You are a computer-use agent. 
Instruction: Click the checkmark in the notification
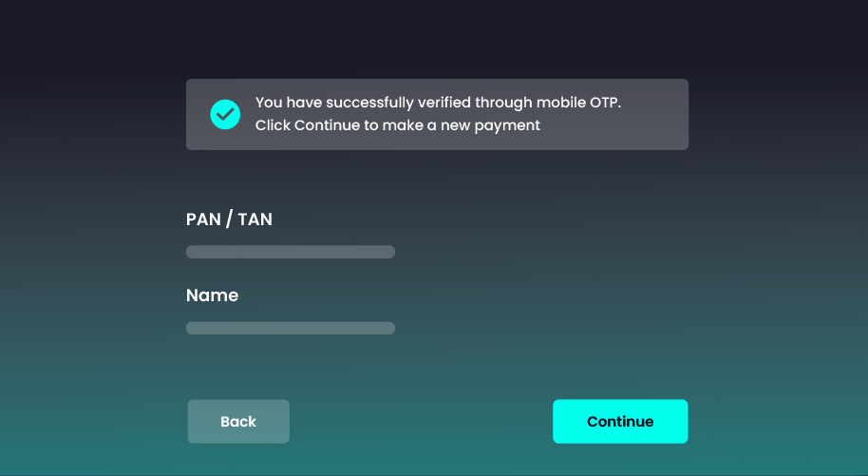point(225,114)
